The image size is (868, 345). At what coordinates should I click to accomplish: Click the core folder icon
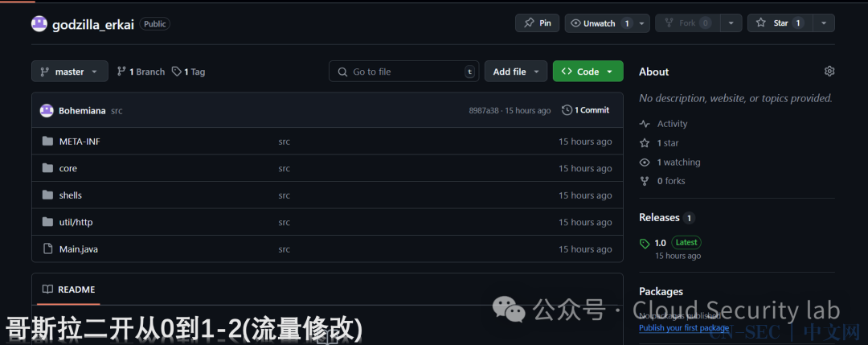point(47,168)
